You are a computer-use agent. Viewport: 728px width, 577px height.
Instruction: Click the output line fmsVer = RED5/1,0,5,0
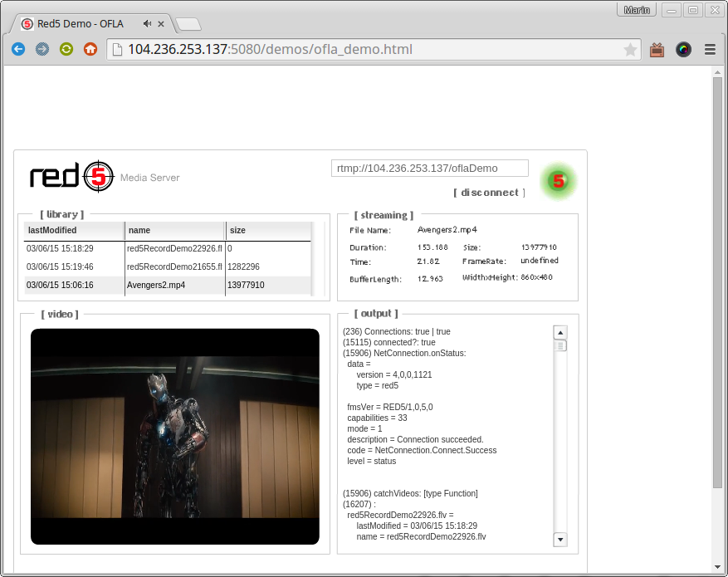coord(390,407)
